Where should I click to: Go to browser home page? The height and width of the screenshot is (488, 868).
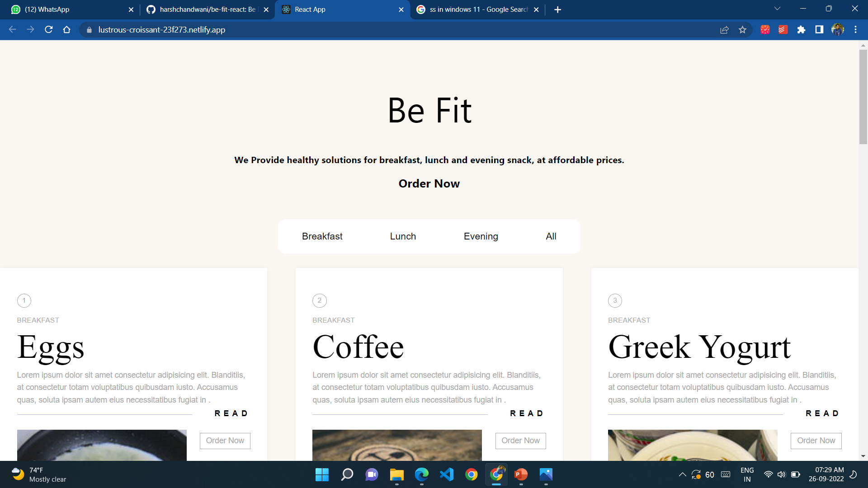(67, 30)
